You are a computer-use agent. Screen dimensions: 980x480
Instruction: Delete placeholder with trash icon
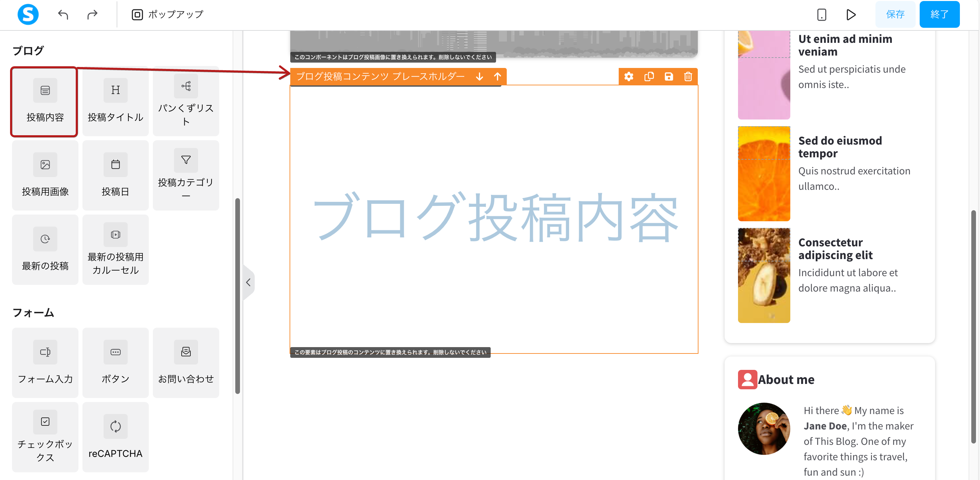coord(688,76)
